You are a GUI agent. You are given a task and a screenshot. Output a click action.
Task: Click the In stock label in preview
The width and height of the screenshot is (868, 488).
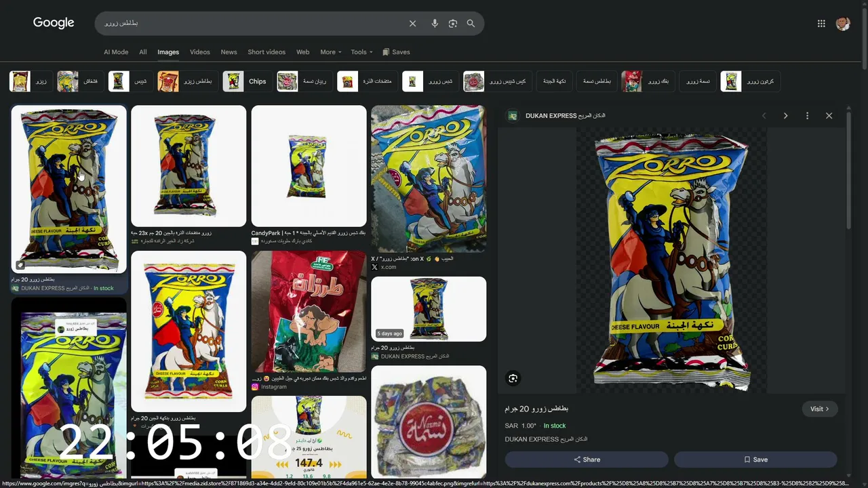[x=555, y=426]
